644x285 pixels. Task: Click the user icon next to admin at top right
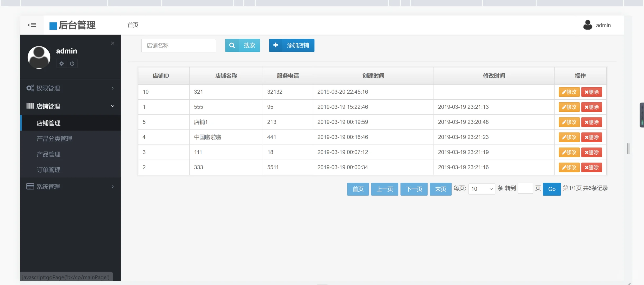pos(587,25)
